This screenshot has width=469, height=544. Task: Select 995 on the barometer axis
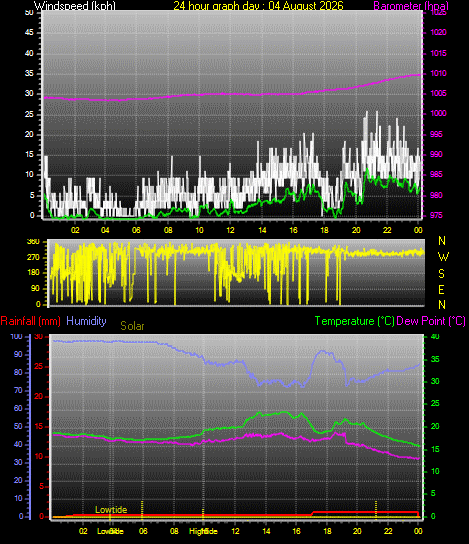[x=436, y=134]
